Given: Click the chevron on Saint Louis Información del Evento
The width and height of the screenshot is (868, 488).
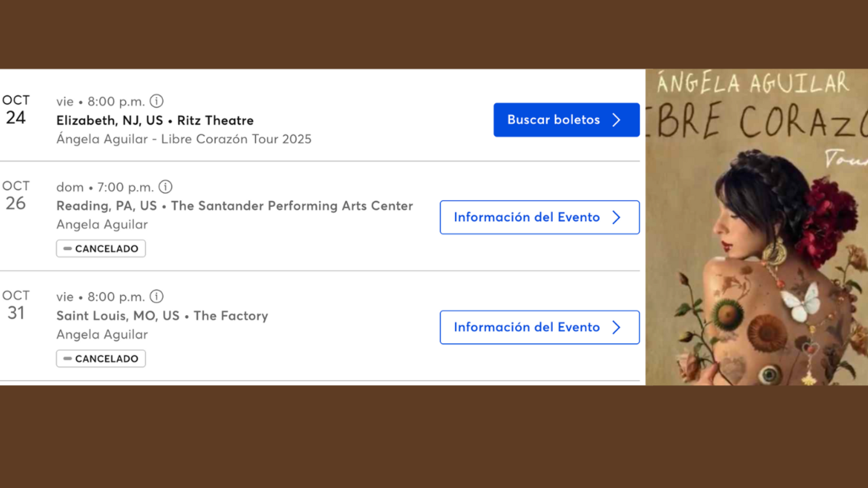Looking at the screenshot, I should point(616,327).
